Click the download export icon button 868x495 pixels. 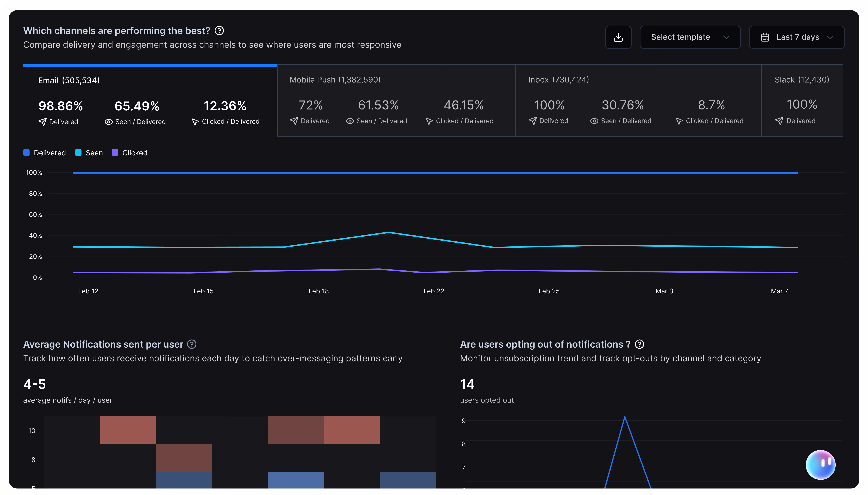(x=618, y=37)
